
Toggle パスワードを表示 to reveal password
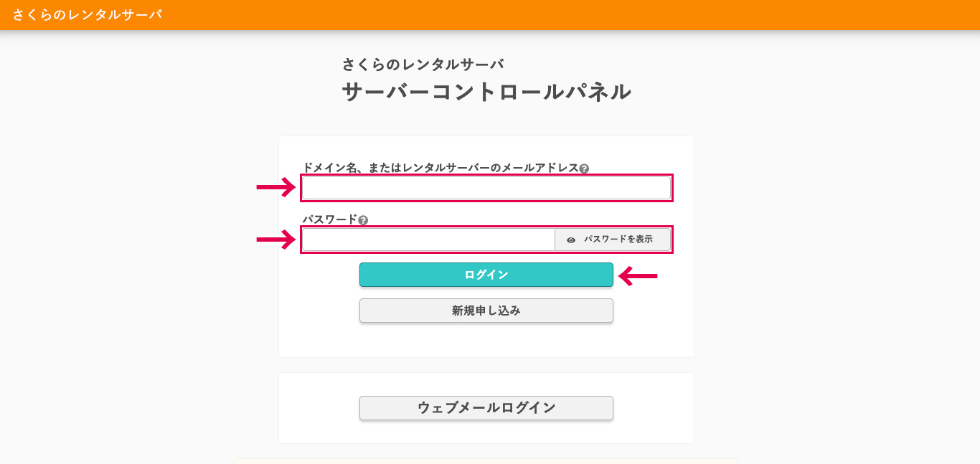tap(613, 240)
